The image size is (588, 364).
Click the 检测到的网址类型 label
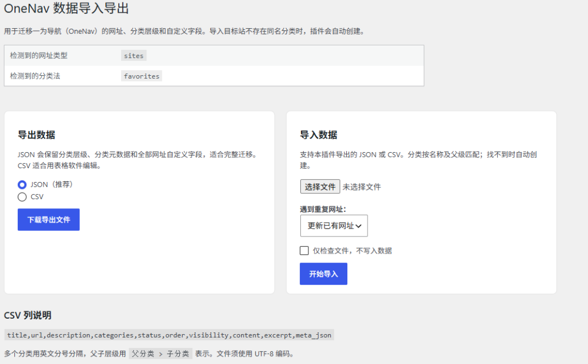(38, 56)
